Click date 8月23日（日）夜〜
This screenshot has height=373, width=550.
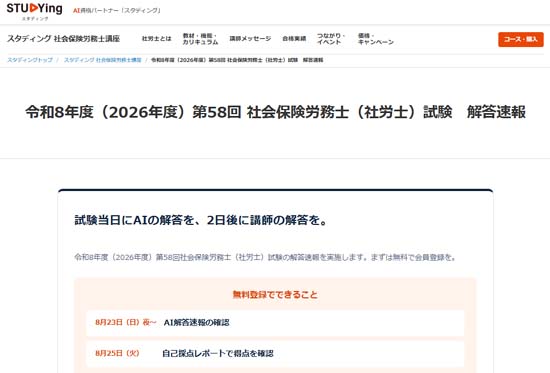click(x=126, y=322)
